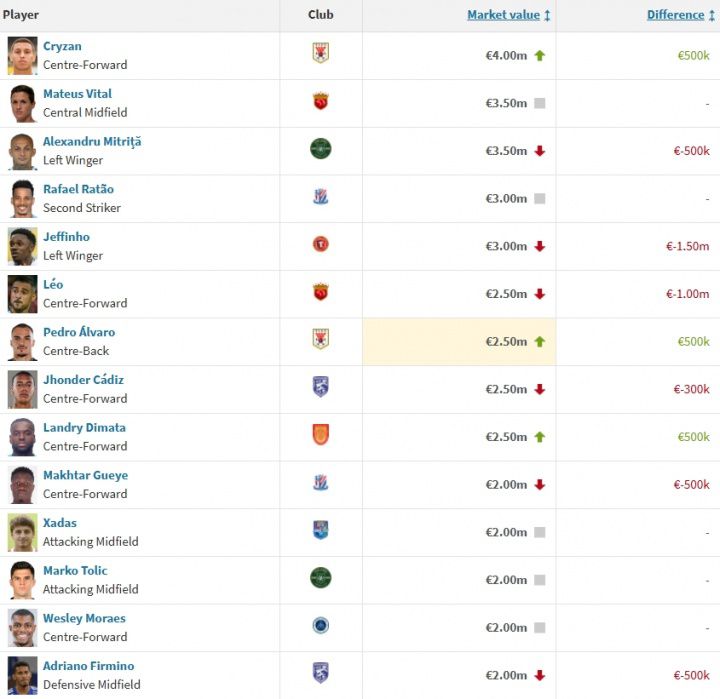Open the club crest beside Jhonder Cádiz
Screen dimensions: 720x699
(321, 387)
